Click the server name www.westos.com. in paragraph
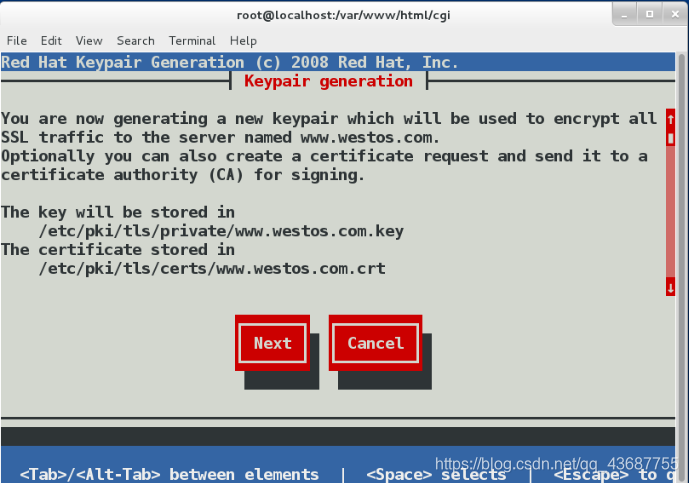The height and width of the screenshot is (483, 689). 370,138
